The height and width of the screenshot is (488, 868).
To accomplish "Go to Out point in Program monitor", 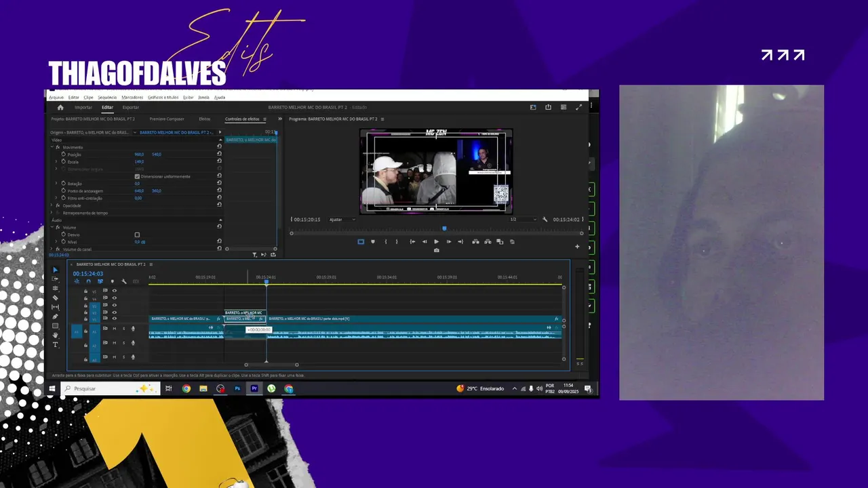I will tap(460, 241).
